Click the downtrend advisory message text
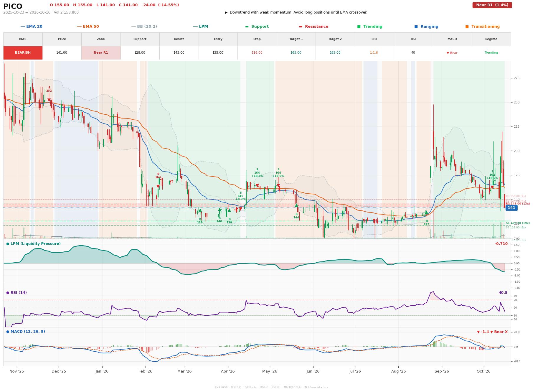The width and height of the screenshot is (533, 392). [296, 12]
